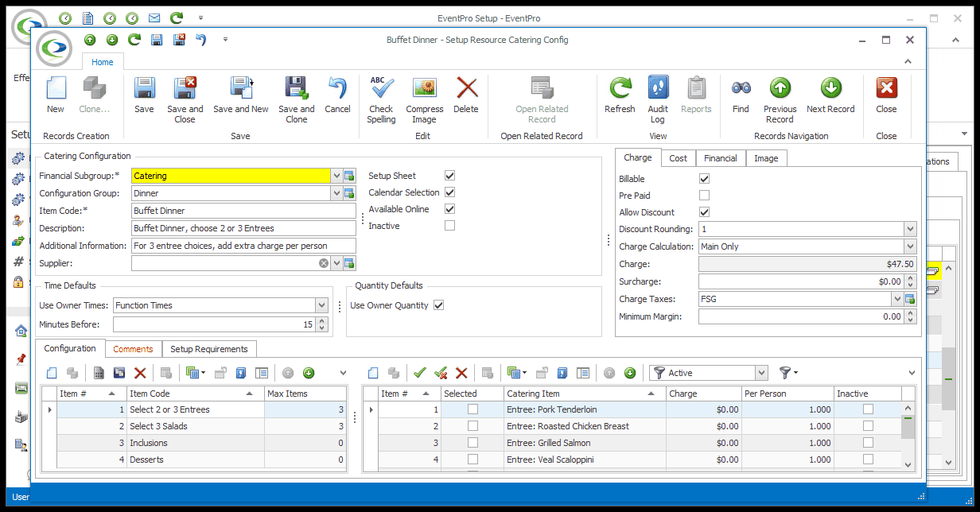Screen dimensions: 980x512
Task: Enable the Pre Paid checkbox
Action: point(704,196)
